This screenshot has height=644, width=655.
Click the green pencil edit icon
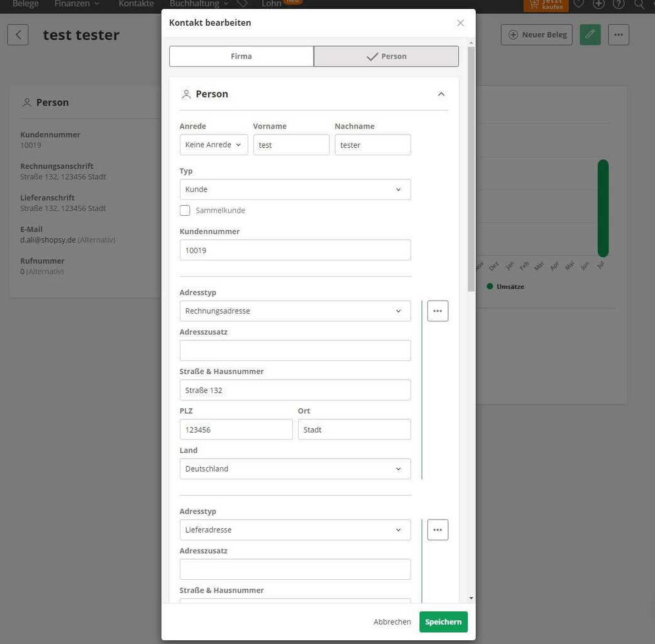[590, 35]
